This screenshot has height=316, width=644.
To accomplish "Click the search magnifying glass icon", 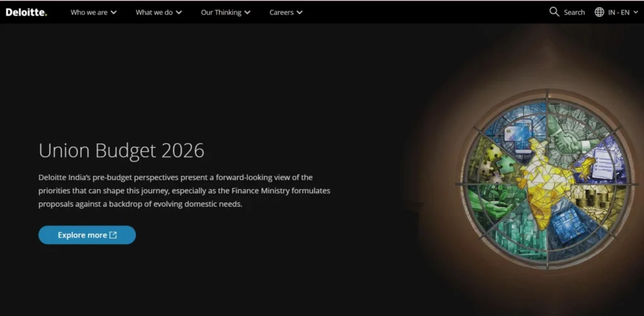I will click(554, 12).
